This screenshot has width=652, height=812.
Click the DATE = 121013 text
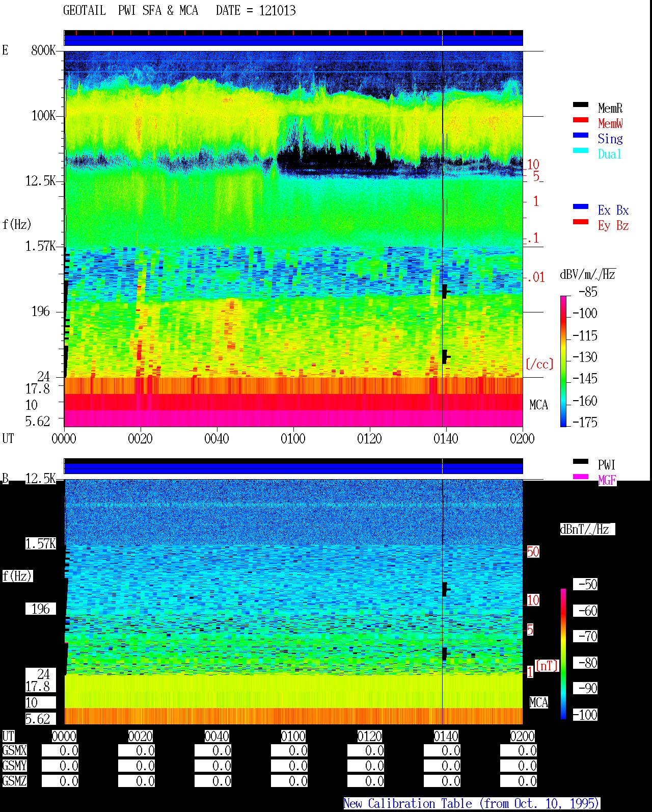click(256, 11)
